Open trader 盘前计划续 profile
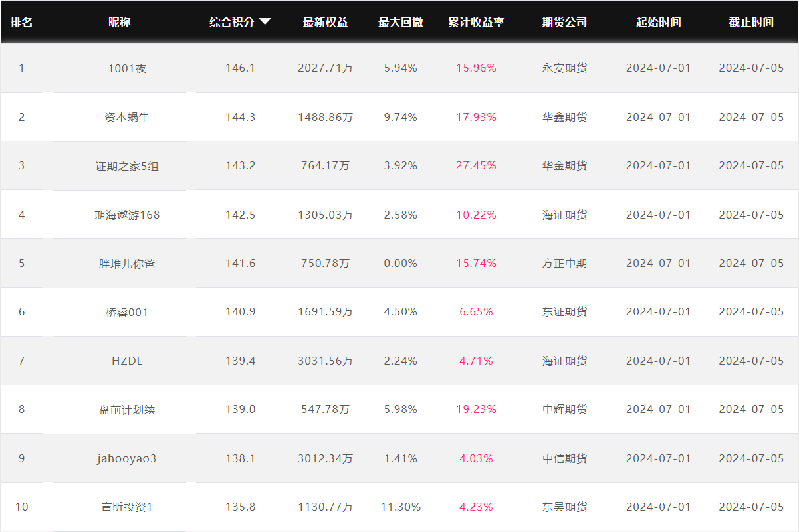 (x=127, y=409)
